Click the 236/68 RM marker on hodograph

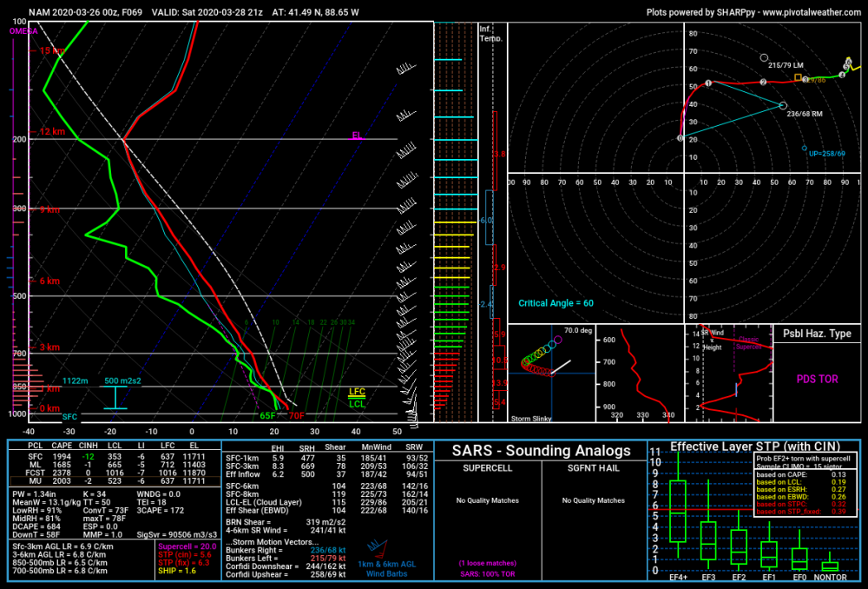pyautogui.click(x=783, y=105)
